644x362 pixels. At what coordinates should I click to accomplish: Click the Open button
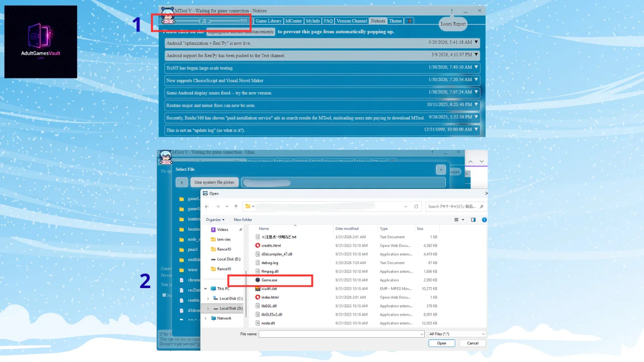coord(442,343)
